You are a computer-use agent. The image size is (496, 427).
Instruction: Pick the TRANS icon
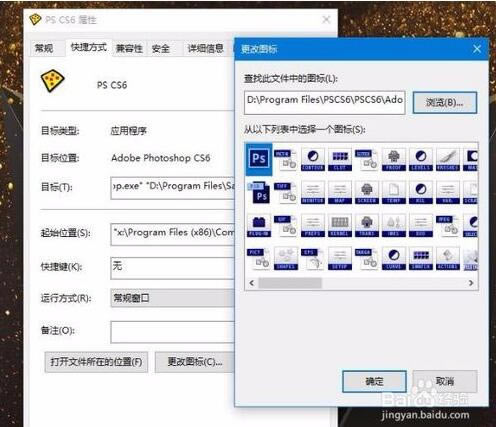coord(367,226)
